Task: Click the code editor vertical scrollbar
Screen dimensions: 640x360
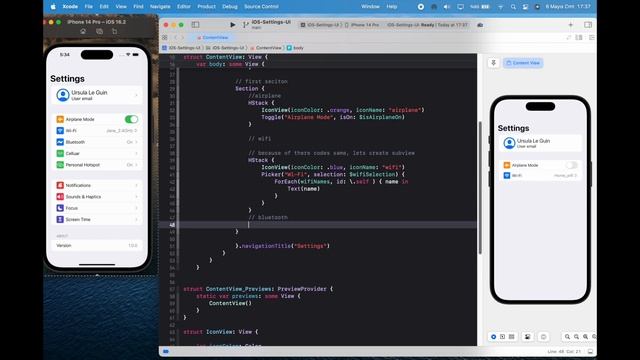Action: pyautogui.click(x=480, y=188)
